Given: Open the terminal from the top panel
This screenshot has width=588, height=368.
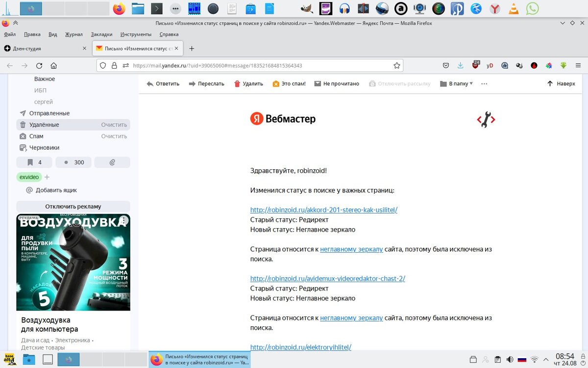Looking at the screenshot, I should point(156,8).
